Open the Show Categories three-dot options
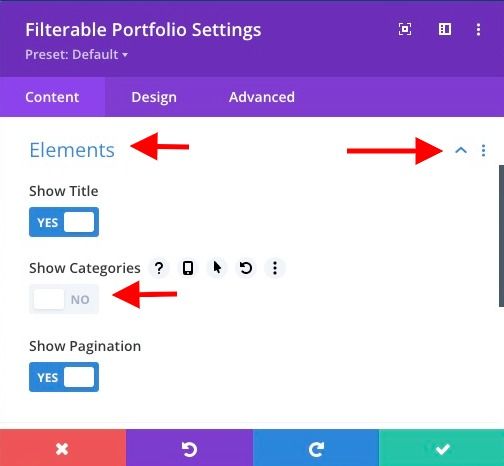This screenshot has width=504, height=466. [275, 268]
